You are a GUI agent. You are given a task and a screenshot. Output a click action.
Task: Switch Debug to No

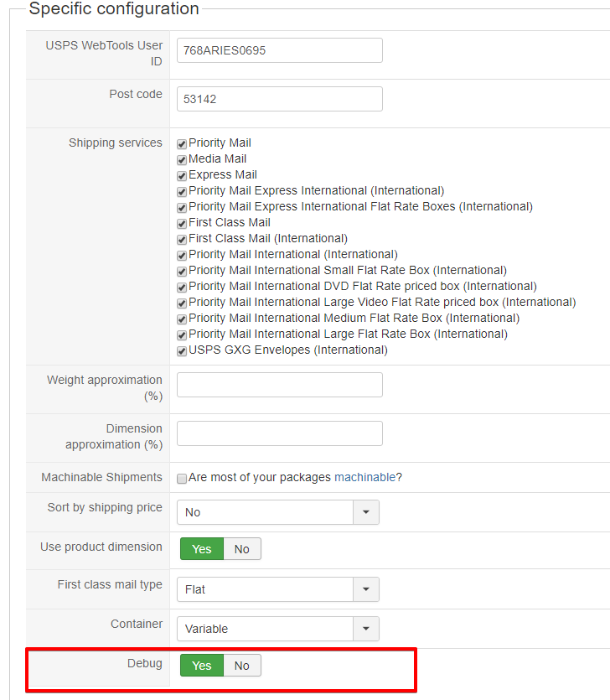pyautogui.click(x=242, y=666)
